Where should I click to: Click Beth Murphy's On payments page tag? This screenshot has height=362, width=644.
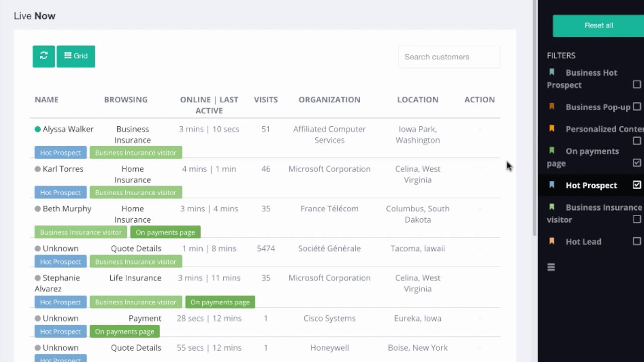coord(165,232)
